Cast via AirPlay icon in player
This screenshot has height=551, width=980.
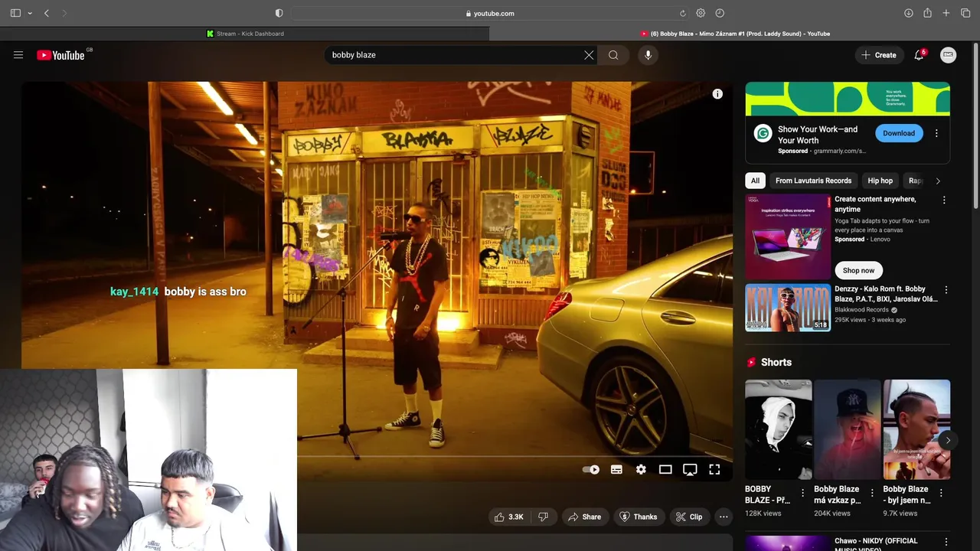690,470
